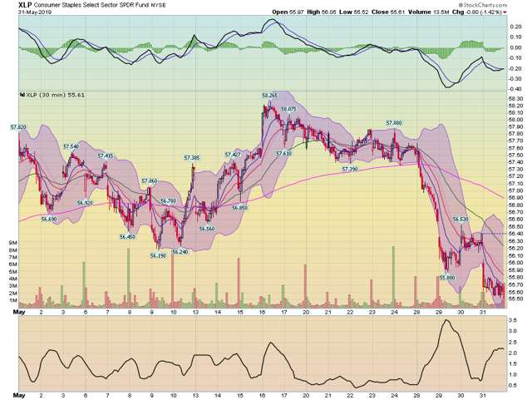Click the 5M volume axis label
The height and width of the screenshot is (400, 532).
(x=13, y=272)
